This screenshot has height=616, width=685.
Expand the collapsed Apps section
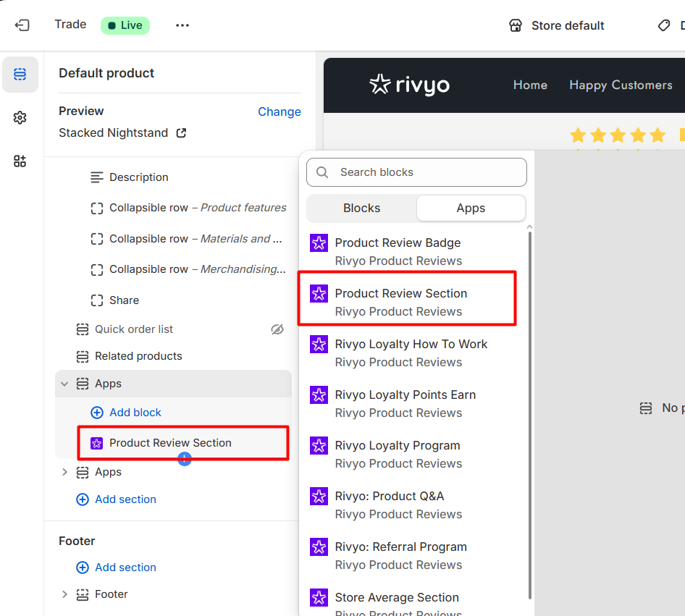click(64, 472)
